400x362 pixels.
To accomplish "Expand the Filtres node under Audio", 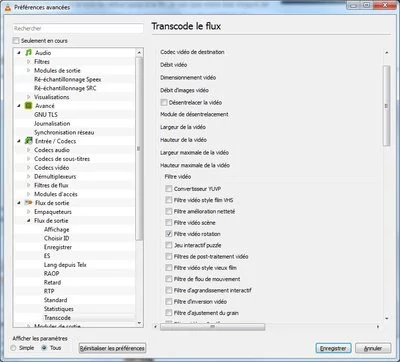I will pos(29,62).
